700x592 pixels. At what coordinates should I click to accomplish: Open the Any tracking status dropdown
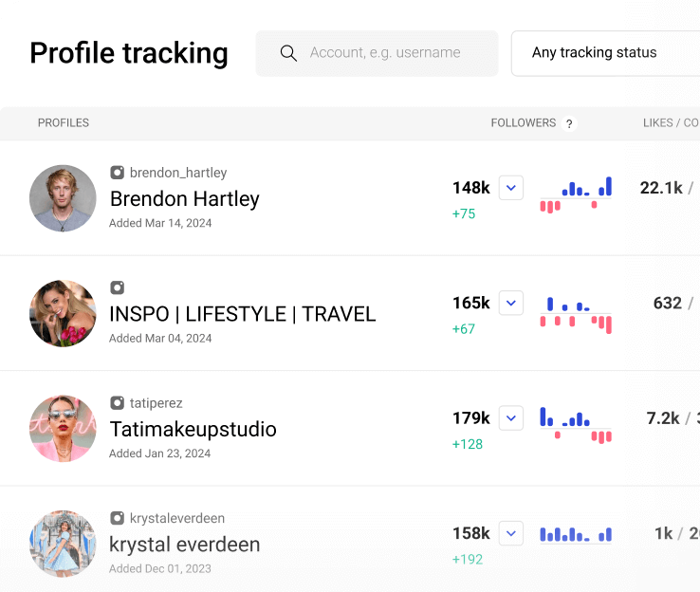click(x=605, y=53)
